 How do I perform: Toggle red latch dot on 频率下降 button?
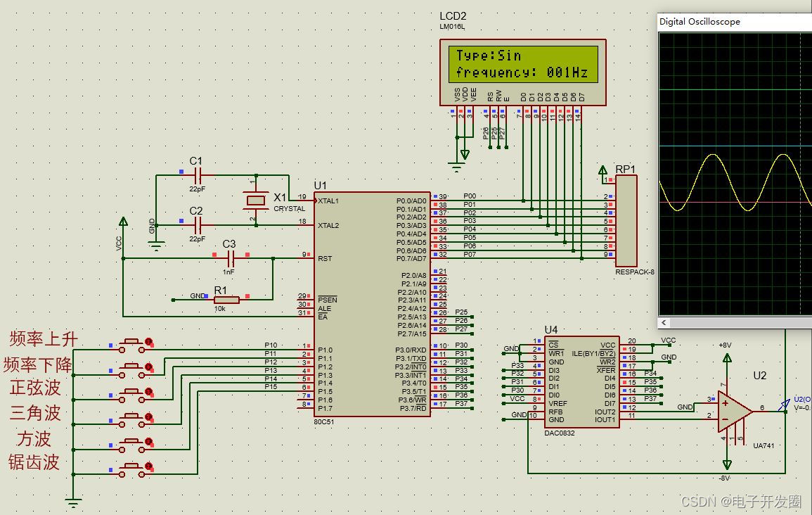(x=149, y=367)
